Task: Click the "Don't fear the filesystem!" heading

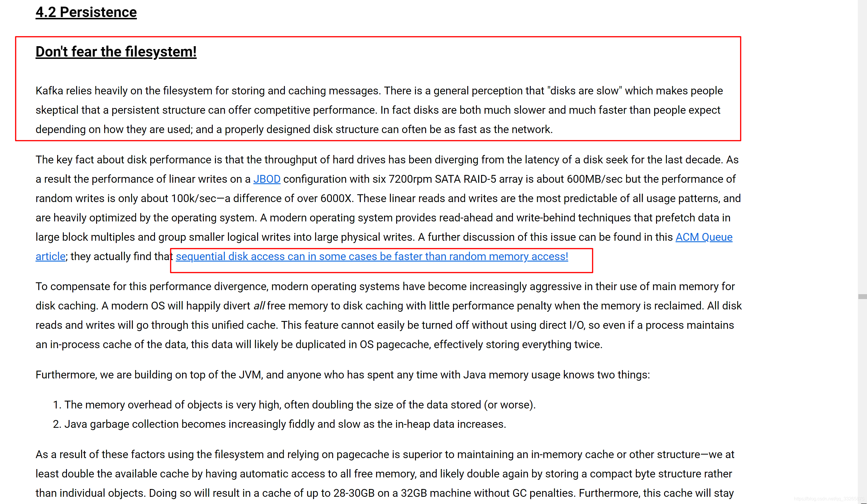Action: (x=116, y=52)
